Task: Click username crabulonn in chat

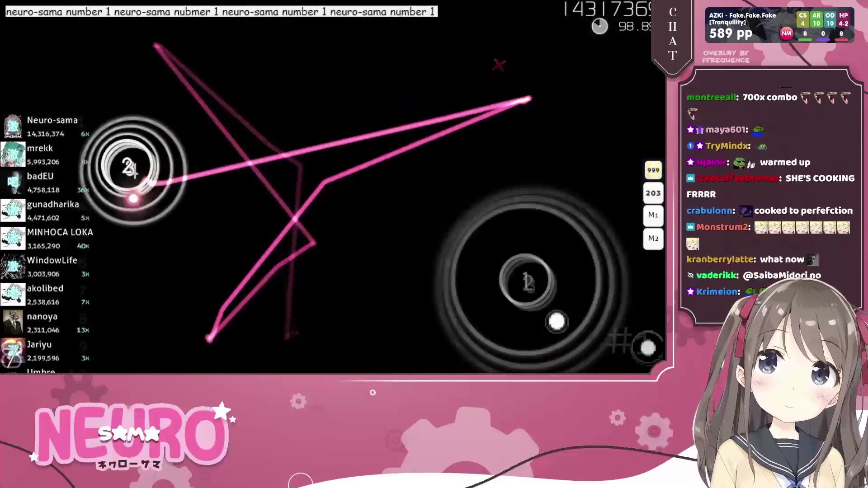Action: coord(709,211)
